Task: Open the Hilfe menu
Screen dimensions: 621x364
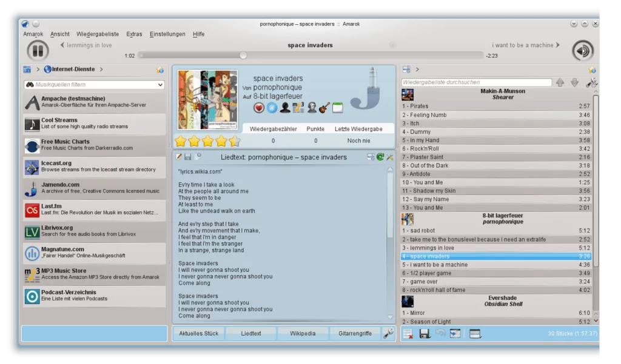Action: [x=198, y=34]
